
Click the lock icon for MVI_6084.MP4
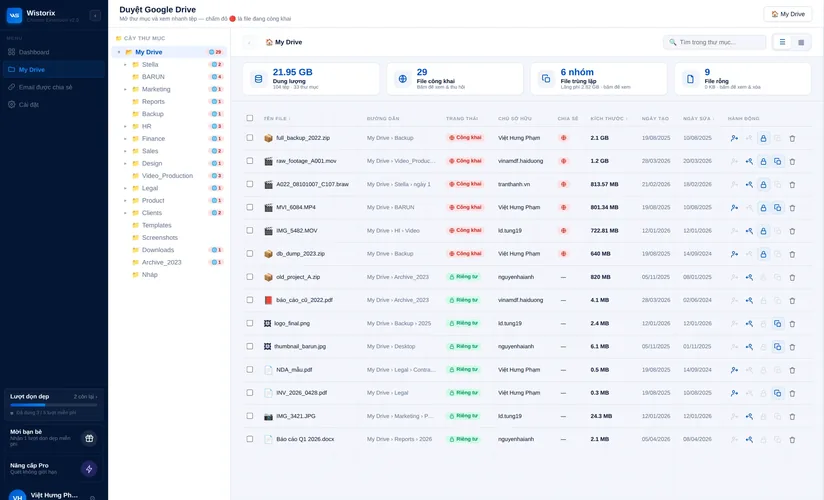(x=763, y=208)
